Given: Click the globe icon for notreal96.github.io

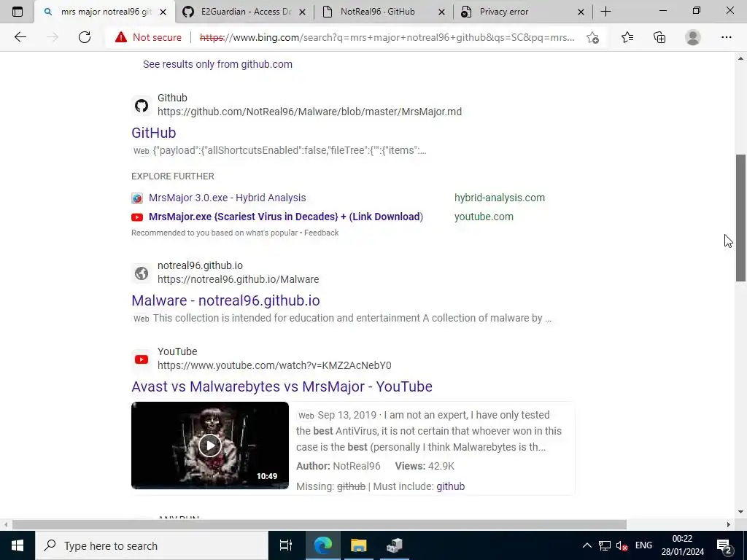Looking at the screenshot, I should [141, 273].
